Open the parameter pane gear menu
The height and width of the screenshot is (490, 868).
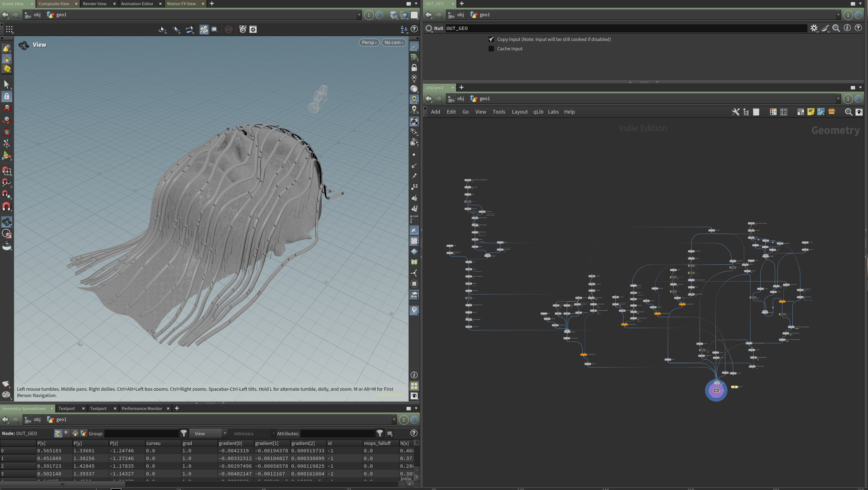(814, 28)
